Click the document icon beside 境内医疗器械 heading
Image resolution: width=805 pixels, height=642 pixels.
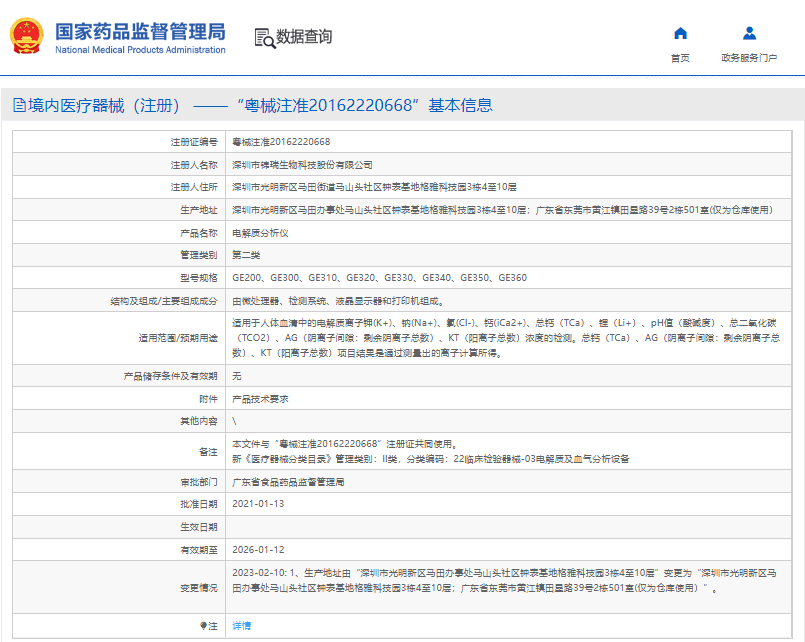[x=20, y=106]
